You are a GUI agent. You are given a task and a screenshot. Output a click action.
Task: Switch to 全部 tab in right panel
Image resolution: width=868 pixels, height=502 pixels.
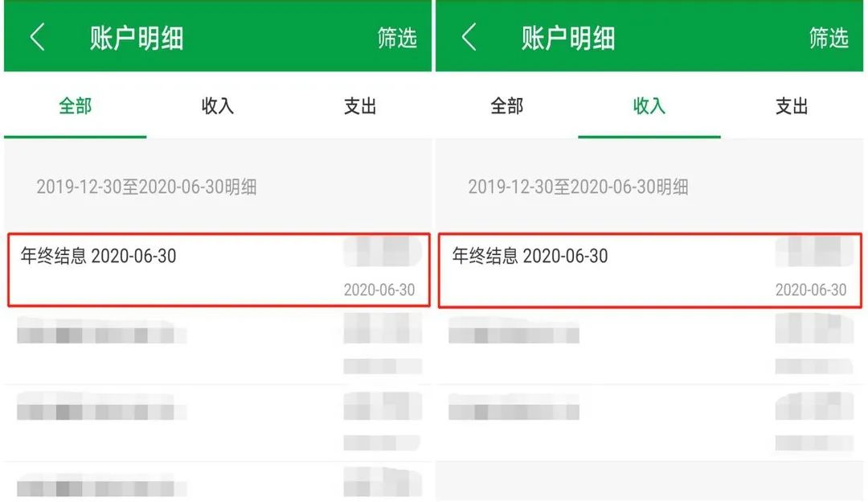507,106
